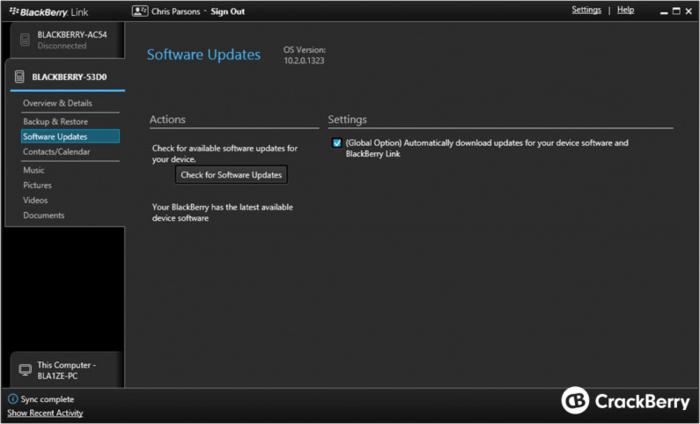Maximize the BlackBerry Link window
The image size is (700, 424).
pos(676,11)
